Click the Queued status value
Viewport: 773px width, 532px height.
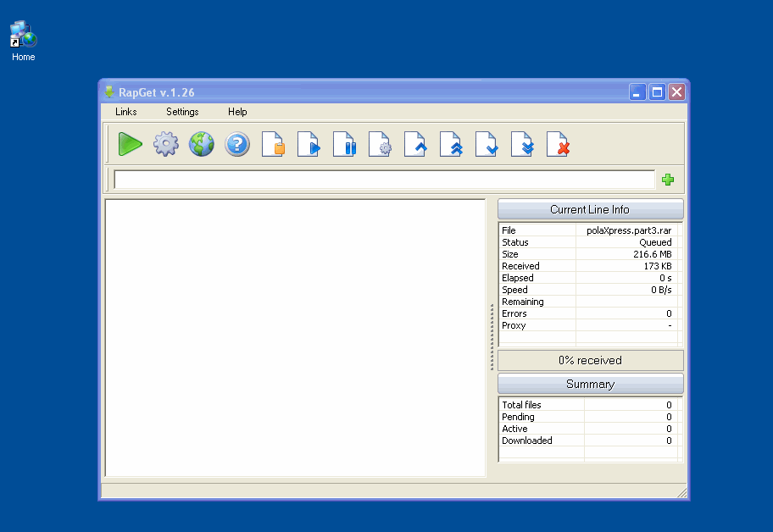point(655,242)
